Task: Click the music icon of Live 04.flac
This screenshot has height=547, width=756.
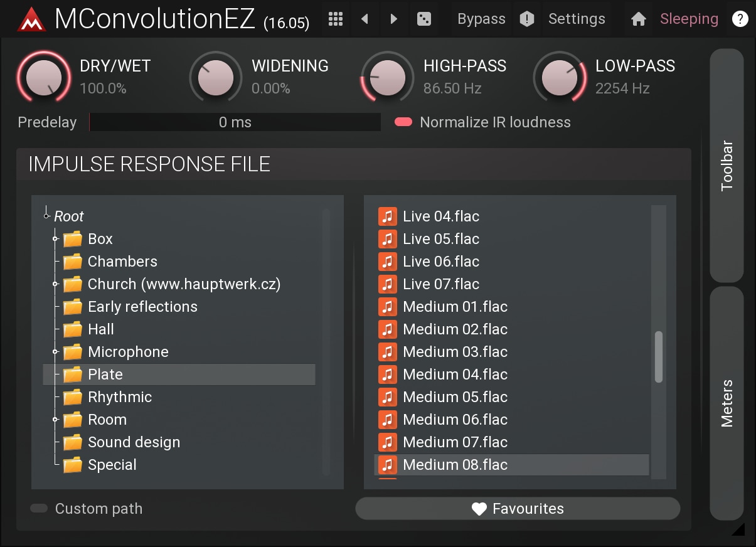Action: point(388,216)
